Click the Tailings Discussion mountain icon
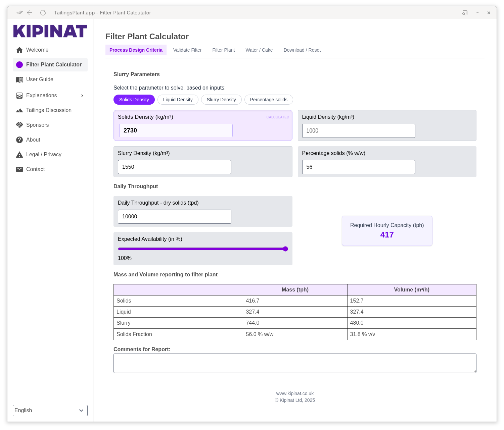504x430 pixels. pyautogui.click(x=19, y=110)
